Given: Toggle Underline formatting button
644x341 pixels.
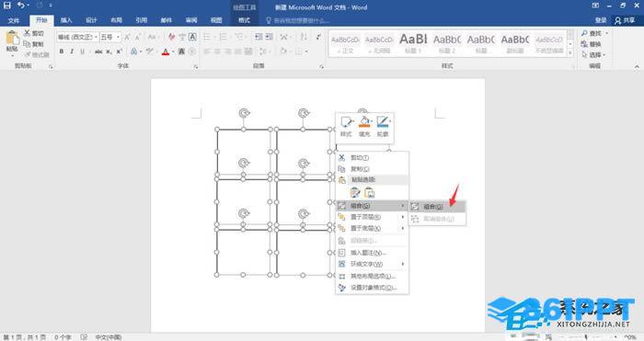Looking at the screenshot, I should [x=83, y=51].
